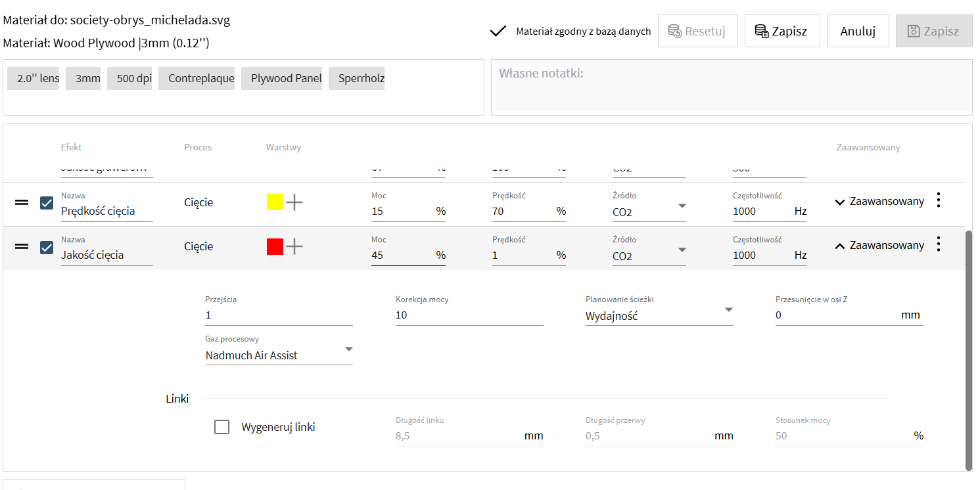Select the Contreplaque tag

201,78
